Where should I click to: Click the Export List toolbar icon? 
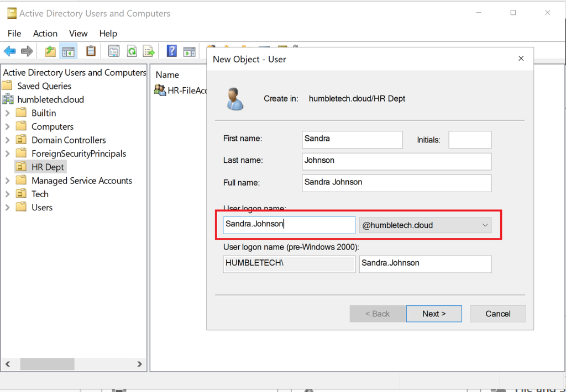pos(149,51)
